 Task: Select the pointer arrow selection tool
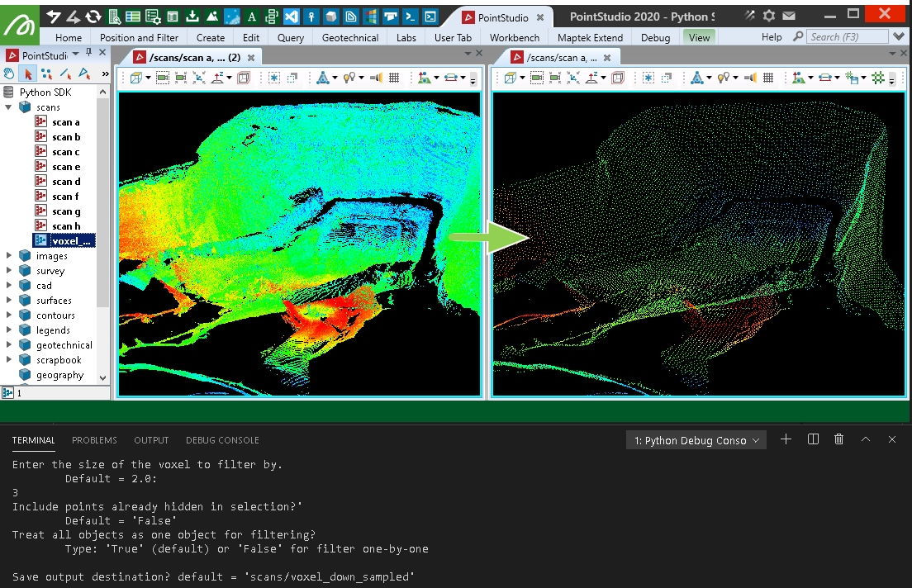click(x=28, y=73)
